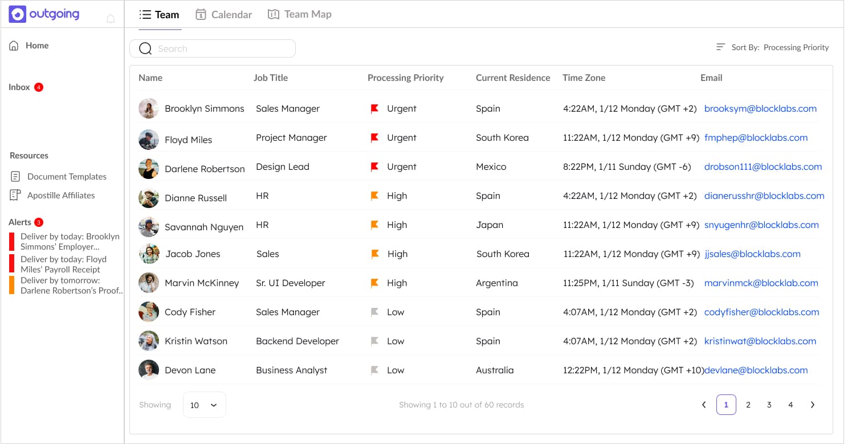Viewport: 868px width, 444px height.
Task: Click Devon Lane's gray Low flag
Action: point(374,370)
